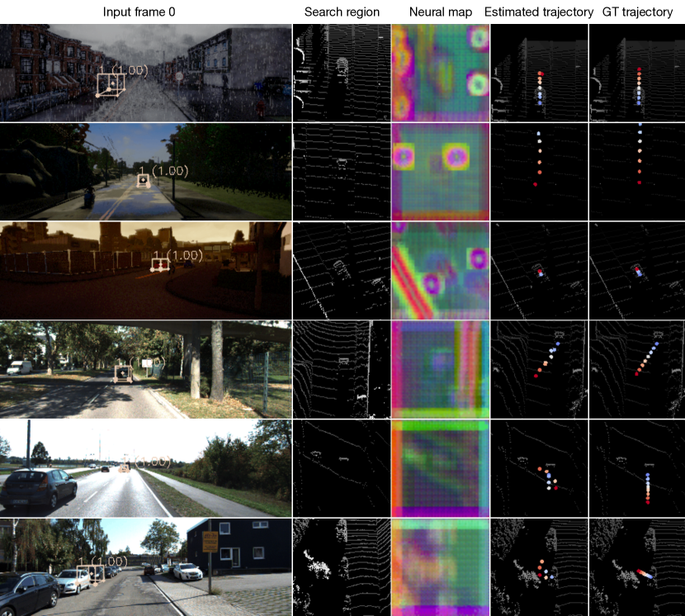Open the GT trajectory for the rainy street
Screen dimensions: 685x616
pyautogui.click(x=637, y=73)
